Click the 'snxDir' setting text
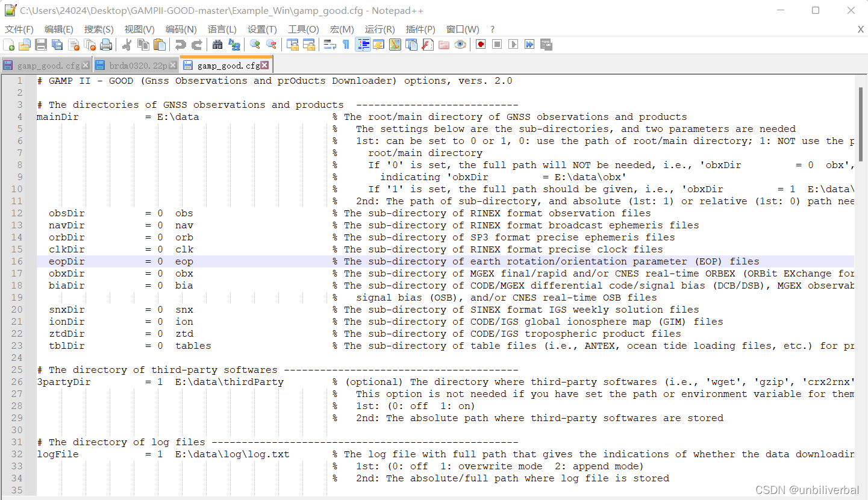 pyautogui.click(x=67, y=310)
